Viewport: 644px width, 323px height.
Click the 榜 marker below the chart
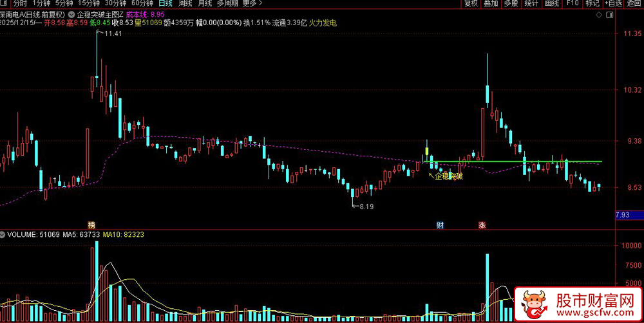91,225
